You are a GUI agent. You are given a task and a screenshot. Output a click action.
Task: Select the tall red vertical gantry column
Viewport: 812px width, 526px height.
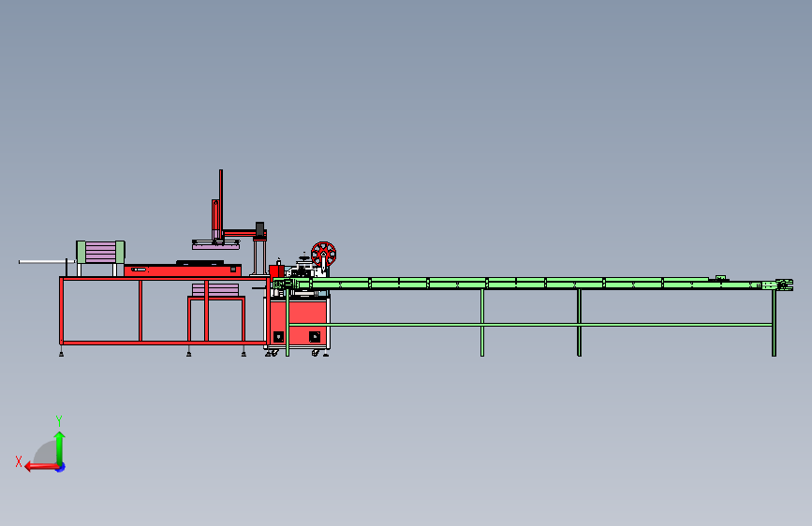click(x=221, y=204)
